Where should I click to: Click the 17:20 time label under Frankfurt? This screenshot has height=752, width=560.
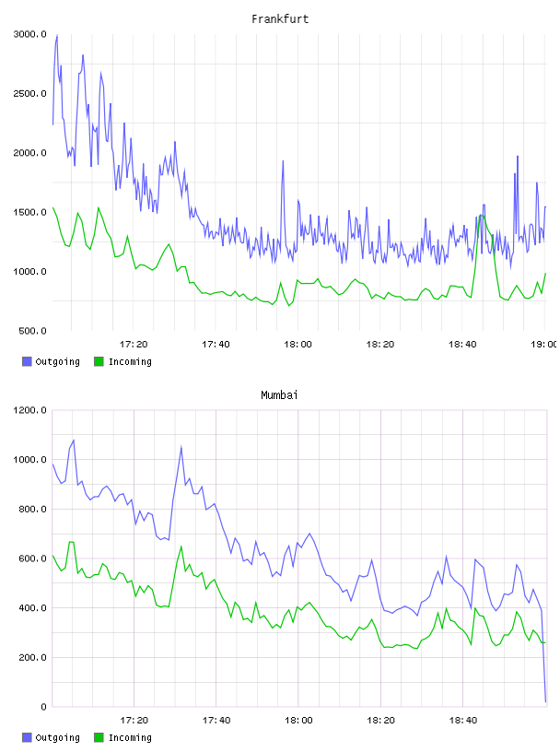click(x=134, y=345)
